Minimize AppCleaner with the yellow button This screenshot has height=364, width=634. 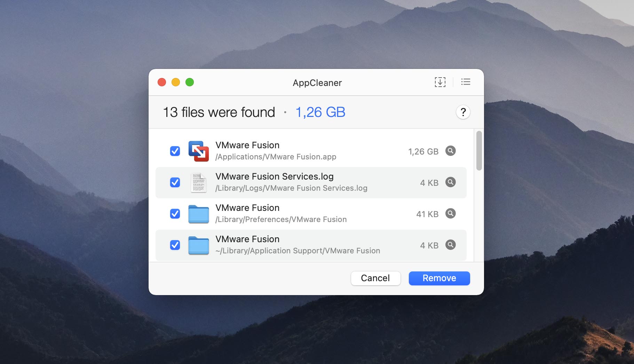click(176, 82)
